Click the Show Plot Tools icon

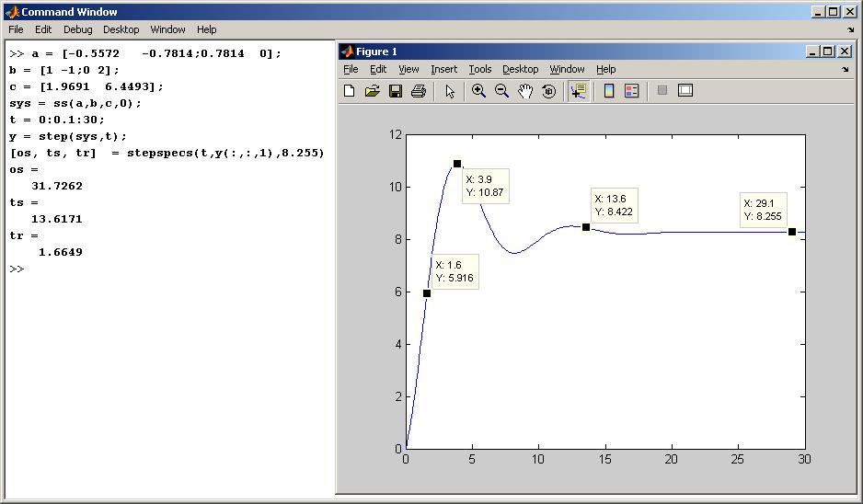685,91
